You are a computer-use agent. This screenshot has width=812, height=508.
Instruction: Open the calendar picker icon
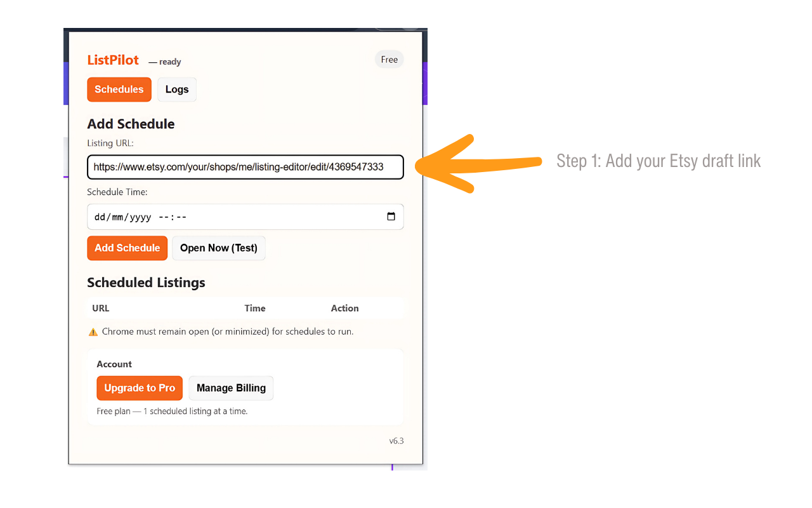click(x=391, y=217)
